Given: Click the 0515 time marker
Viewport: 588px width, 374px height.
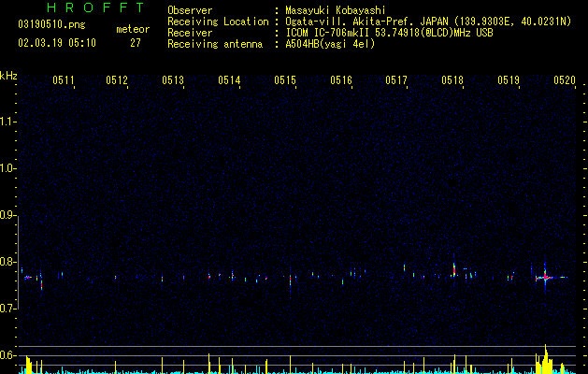Looking at the screenshot, I should (285, 80).
